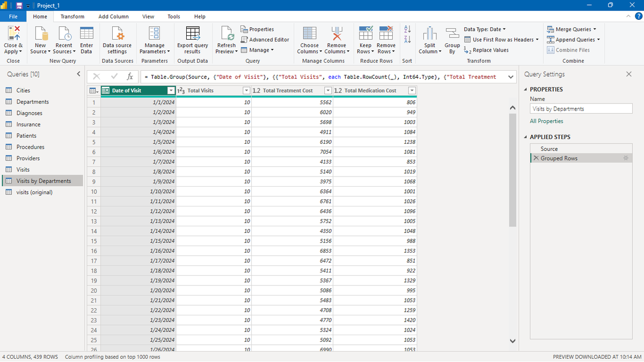
Task: Close the Query Settings pane
Action: [x=629, y=74]
